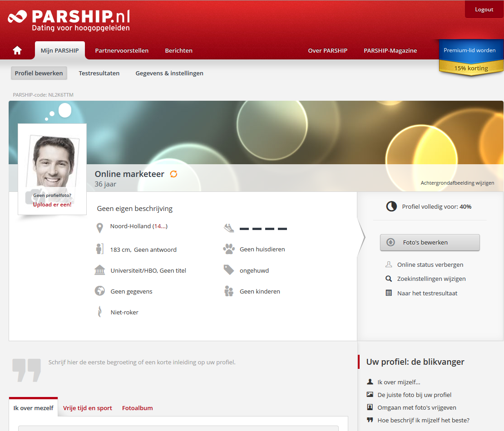Click the greeting text field placeholder
Screen dimensions: 504x431
[142, 362]
